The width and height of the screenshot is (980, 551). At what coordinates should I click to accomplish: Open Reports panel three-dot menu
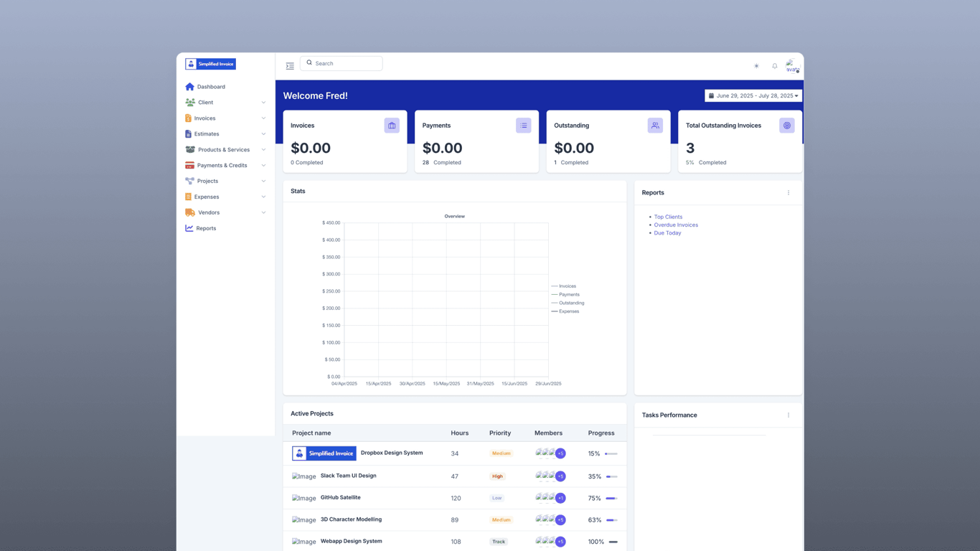coord(788,193)
